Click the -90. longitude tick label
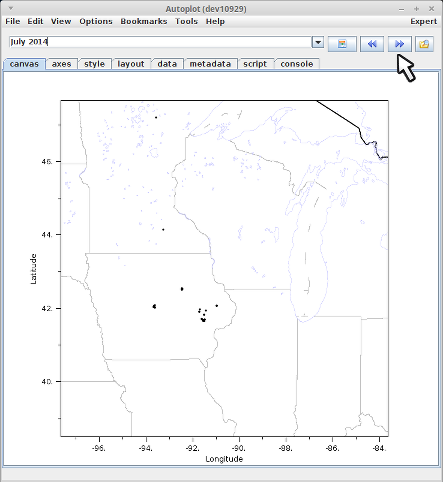The height and width of the screenshot is (482, 443). 239,448
